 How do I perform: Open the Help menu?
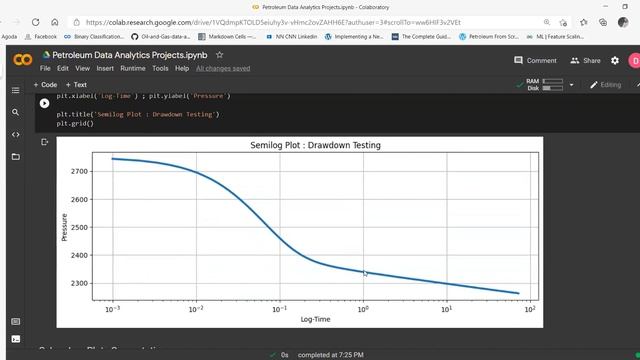[x=182, y=68]
